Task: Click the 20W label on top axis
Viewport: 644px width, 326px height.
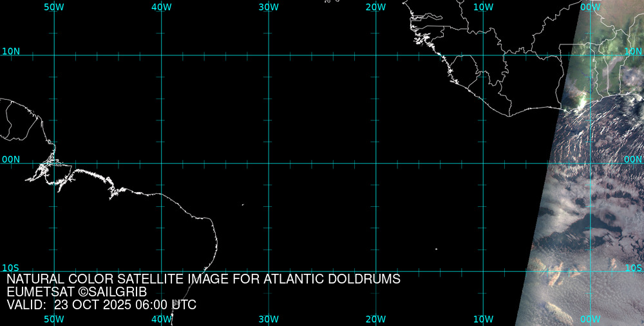Action: pyautogui.click(x=375, y=6)
